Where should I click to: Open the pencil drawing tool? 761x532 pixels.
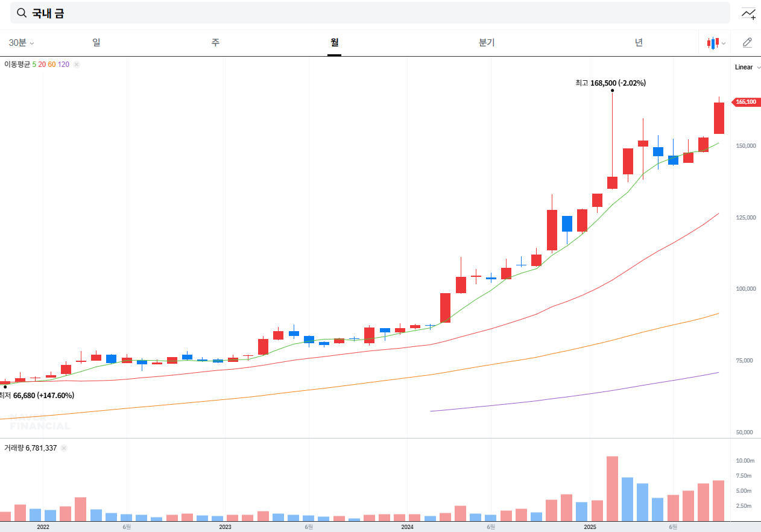coord(747,42)
